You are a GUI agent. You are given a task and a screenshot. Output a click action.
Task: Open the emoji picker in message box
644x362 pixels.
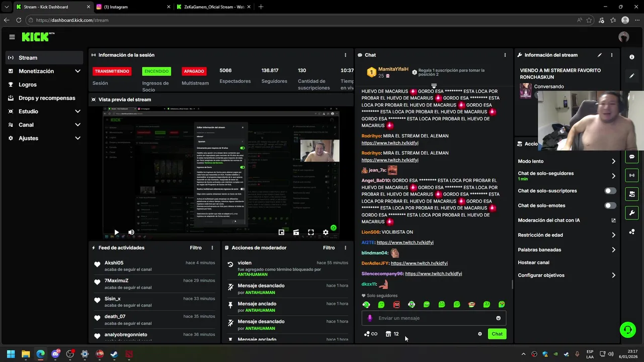tap(499, 318)
